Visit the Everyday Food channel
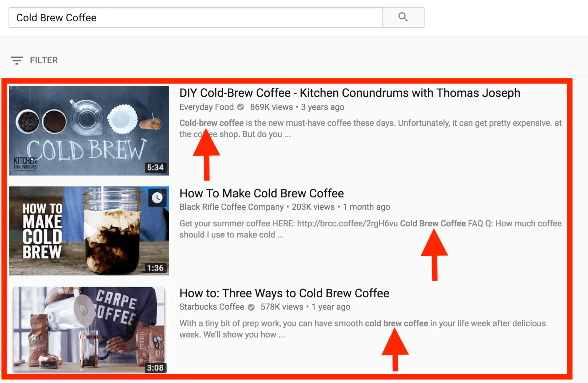Screen dimensions: 588x383 (206, 107)
